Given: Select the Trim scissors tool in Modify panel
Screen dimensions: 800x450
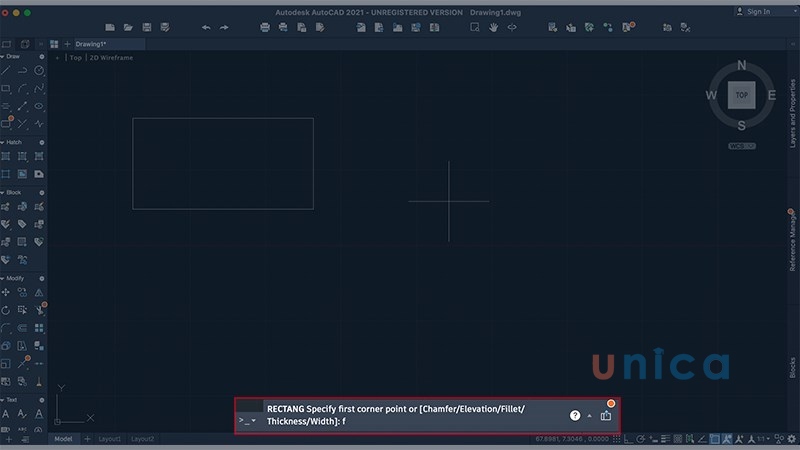Looking at the screenshot, I should 40,310.
